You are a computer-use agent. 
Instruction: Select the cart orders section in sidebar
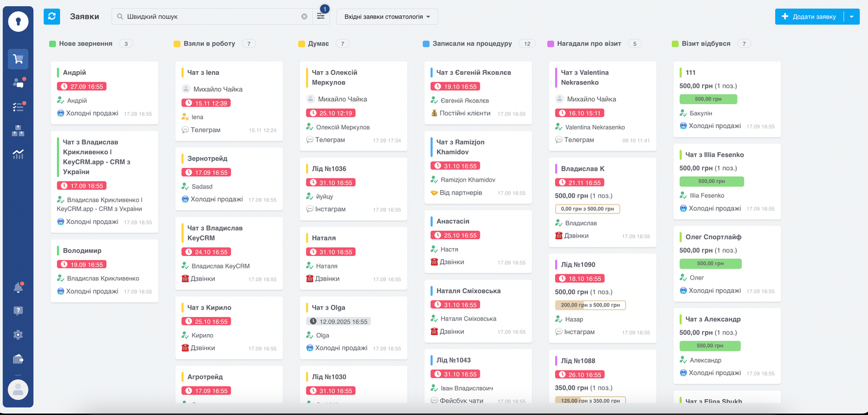[18, 59]
